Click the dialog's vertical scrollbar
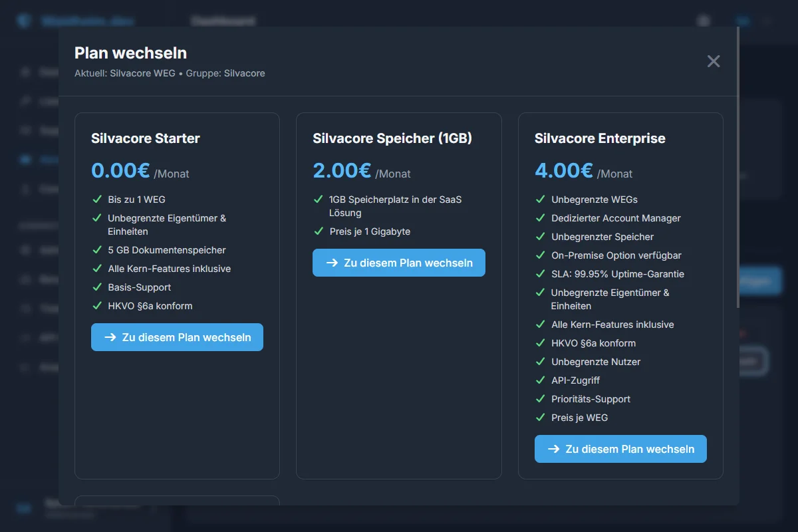Viewport: 798px width, 532px height. [737, 166]
